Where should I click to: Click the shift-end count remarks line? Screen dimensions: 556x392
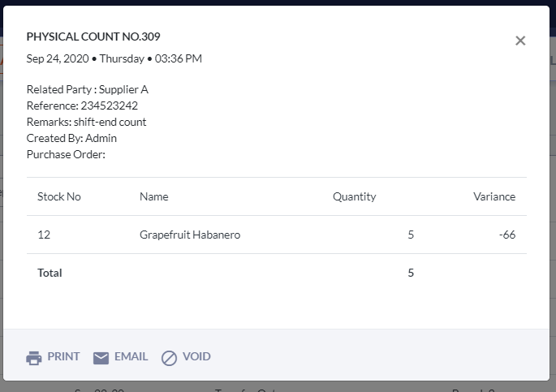pyautogui.click(x=86, y=122)
